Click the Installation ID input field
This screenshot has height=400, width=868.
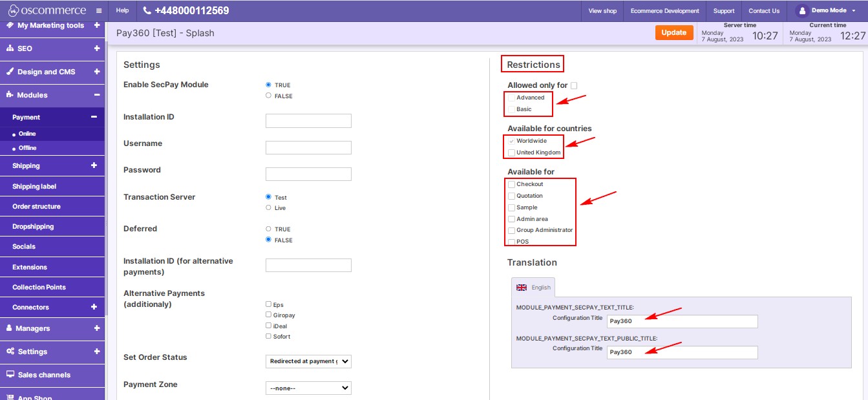pos(308,121)
